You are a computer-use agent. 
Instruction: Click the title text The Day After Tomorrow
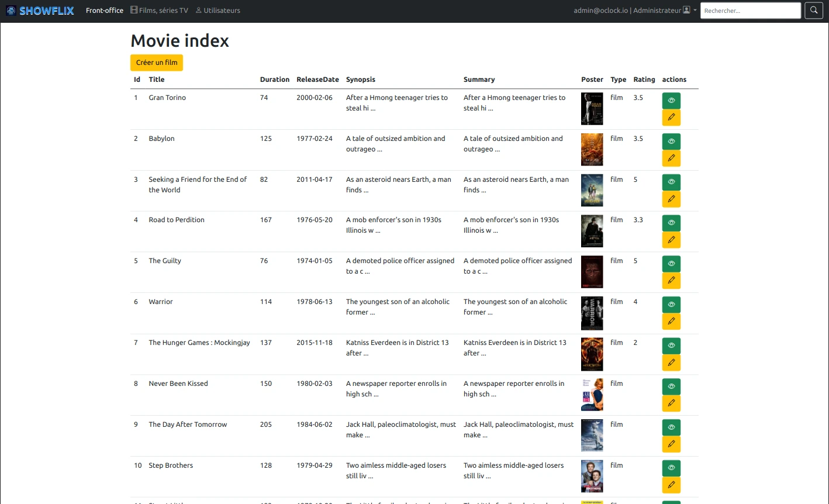pyautogui.click(x=188, y=424)
